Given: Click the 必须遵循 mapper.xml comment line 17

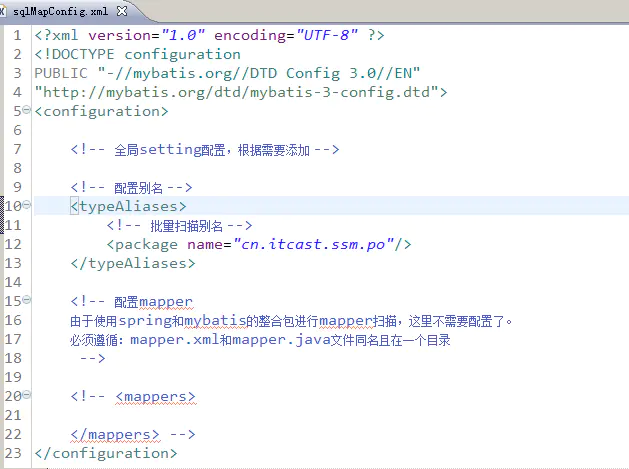Looking at the screenshot, I should point(260,340).
